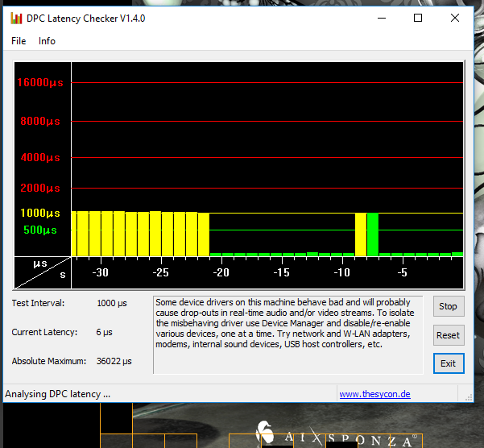Open the Info menu
This screenshot has height=448, width=484.
[47, 41]
